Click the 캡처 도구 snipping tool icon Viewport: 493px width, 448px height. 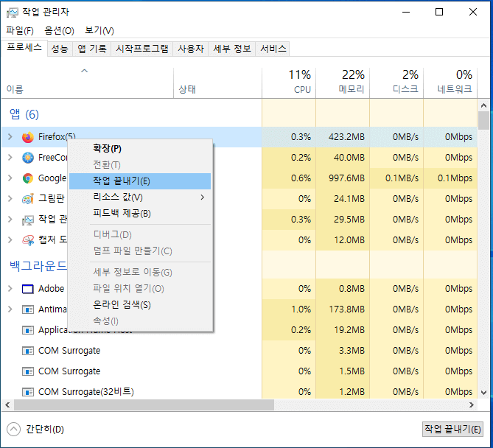click(x=28, y=240)
